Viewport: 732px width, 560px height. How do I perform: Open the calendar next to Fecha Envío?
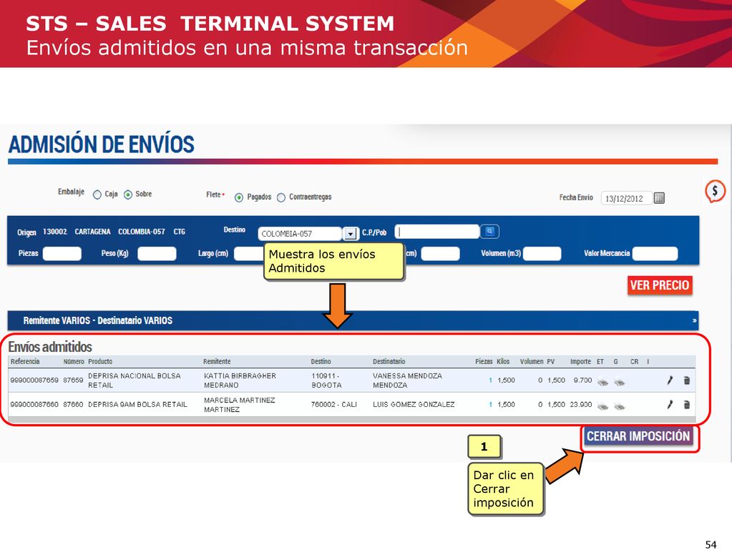tap(659, 198)
